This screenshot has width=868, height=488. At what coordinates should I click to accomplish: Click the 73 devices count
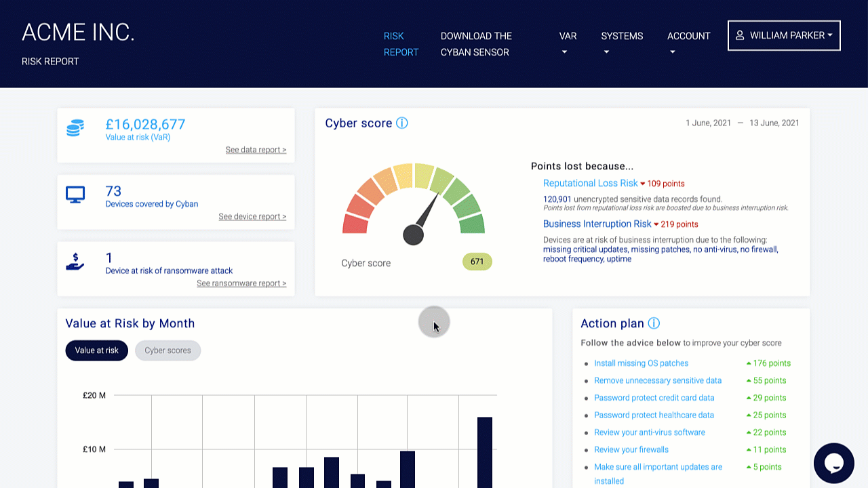point(113,191)
